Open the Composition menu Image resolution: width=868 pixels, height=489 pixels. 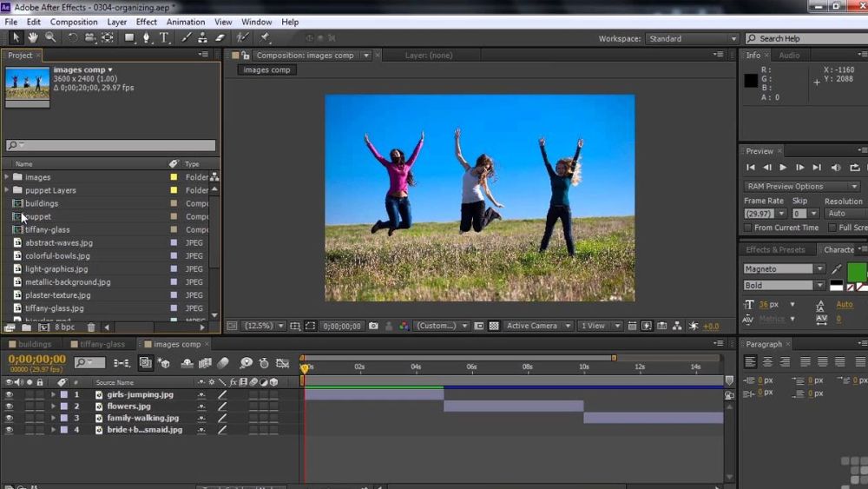(x=74, y=23)
